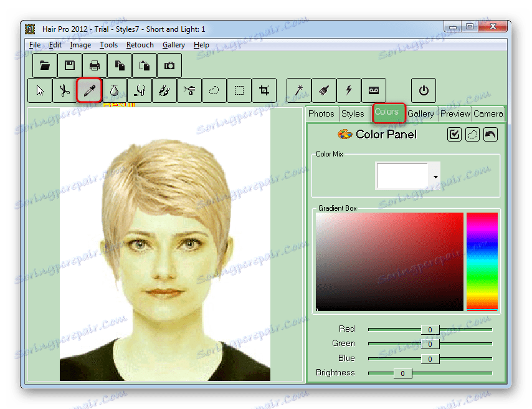Click the Open folder toolbar icon

click(x=45, y=65)
